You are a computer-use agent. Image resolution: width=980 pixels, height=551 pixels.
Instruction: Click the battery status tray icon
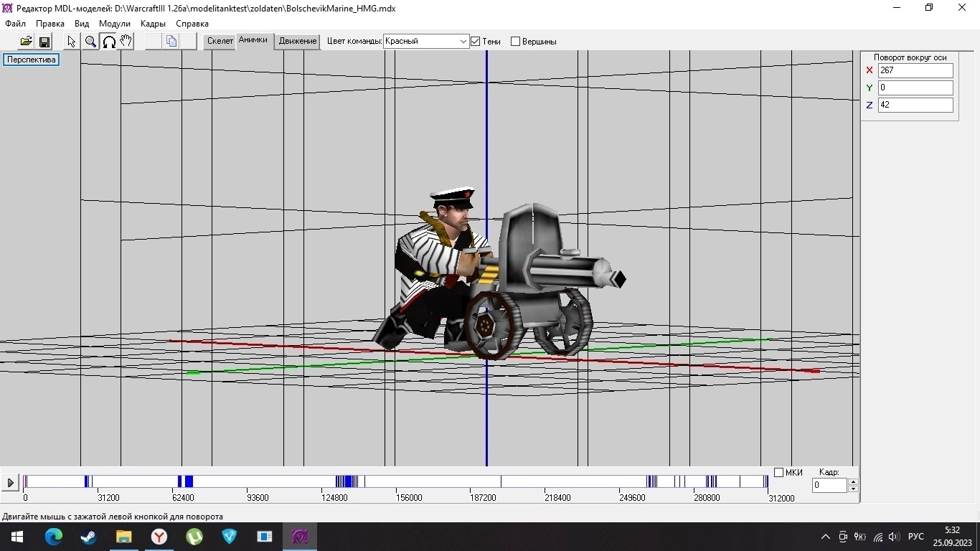point(860,537)
